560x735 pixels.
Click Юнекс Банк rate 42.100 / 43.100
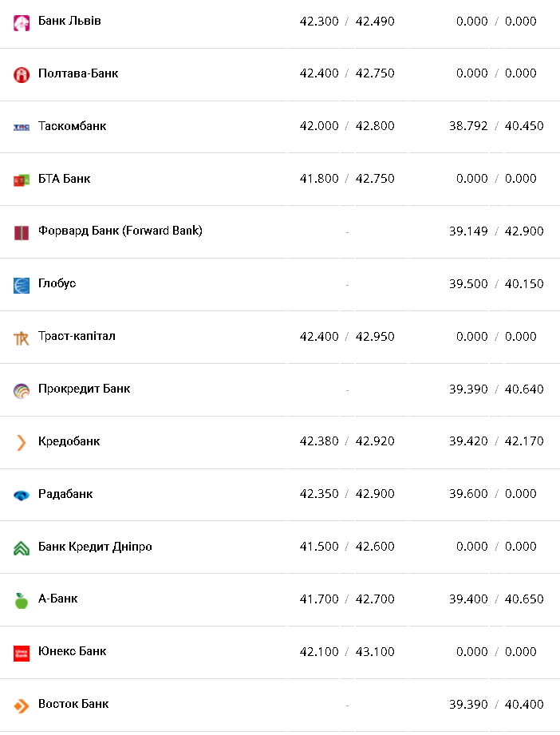coord(347,652)
